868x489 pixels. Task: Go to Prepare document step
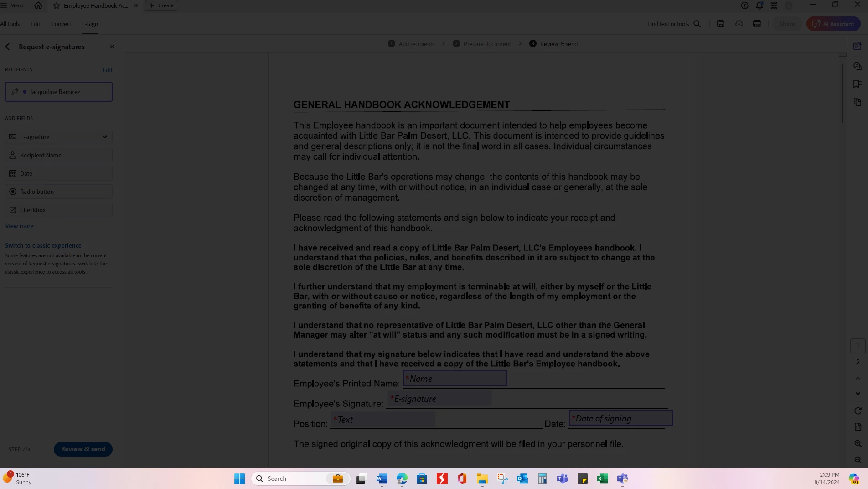point(482,44)
